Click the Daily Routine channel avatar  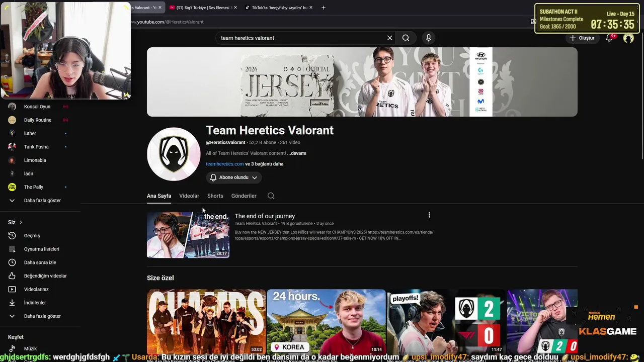coord(12,120)
